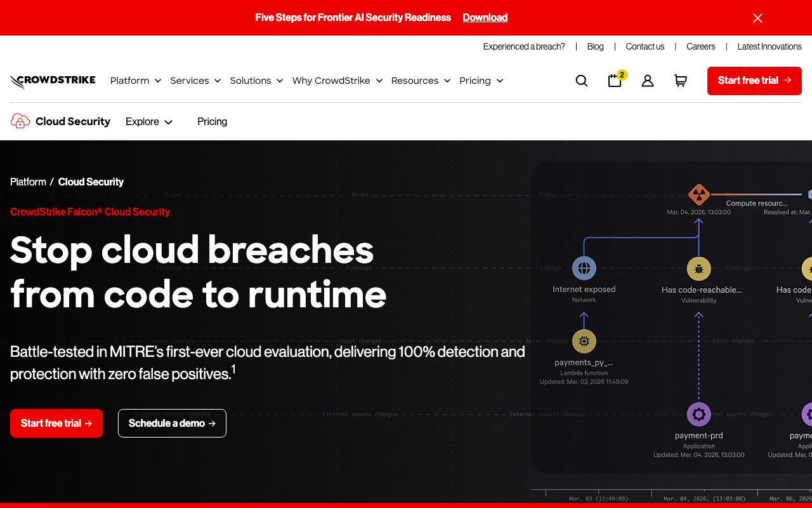Select the payments_py Lambda function chip node
Viewport: 812px width, 508px height.
[584, 342]
